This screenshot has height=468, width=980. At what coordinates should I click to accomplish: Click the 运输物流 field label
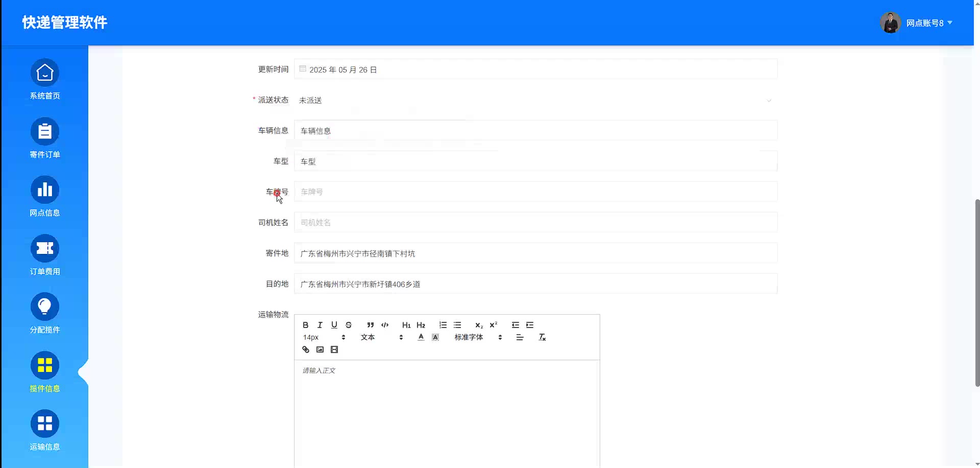tap(273, 315)
